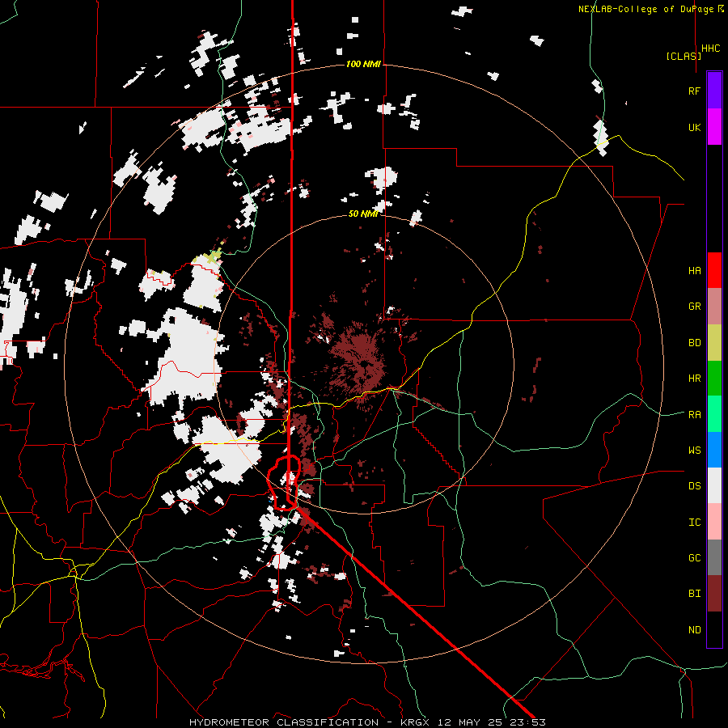Click the UK legend label
Screen dimensions: 728x728
(x=694, y=127)
